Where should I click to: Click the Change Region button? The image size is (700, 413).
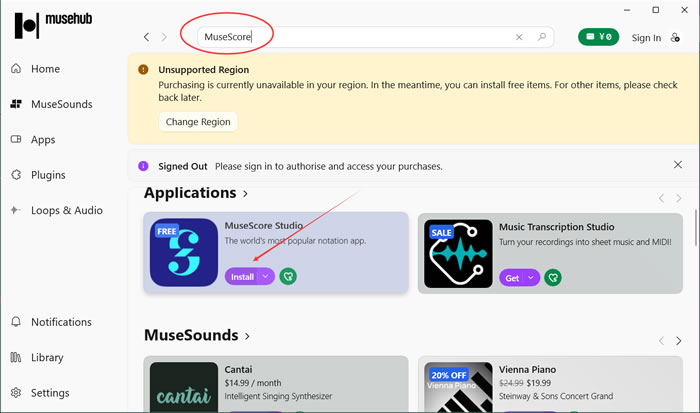click(198, 122)
